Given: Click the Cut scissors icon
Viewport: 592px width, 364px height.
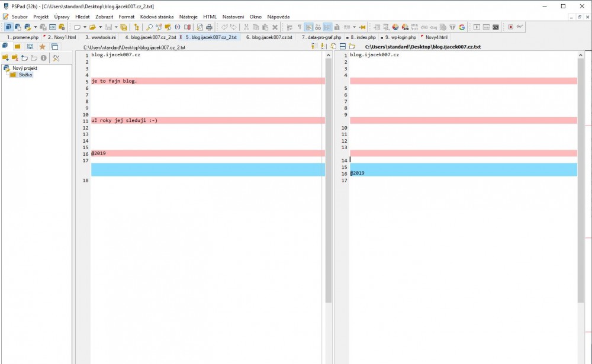Looking at the screenshot, I should click(246, 27).
